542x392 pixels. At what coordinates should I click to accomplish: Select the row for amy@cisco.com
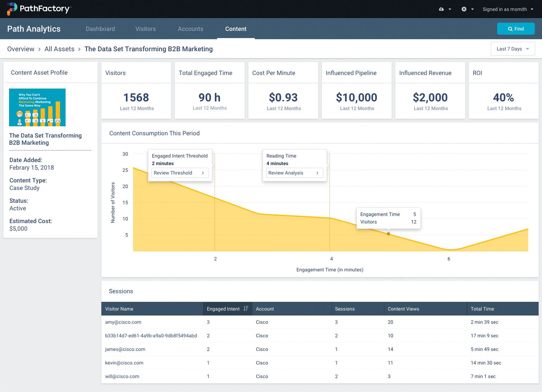click(123, 322)
